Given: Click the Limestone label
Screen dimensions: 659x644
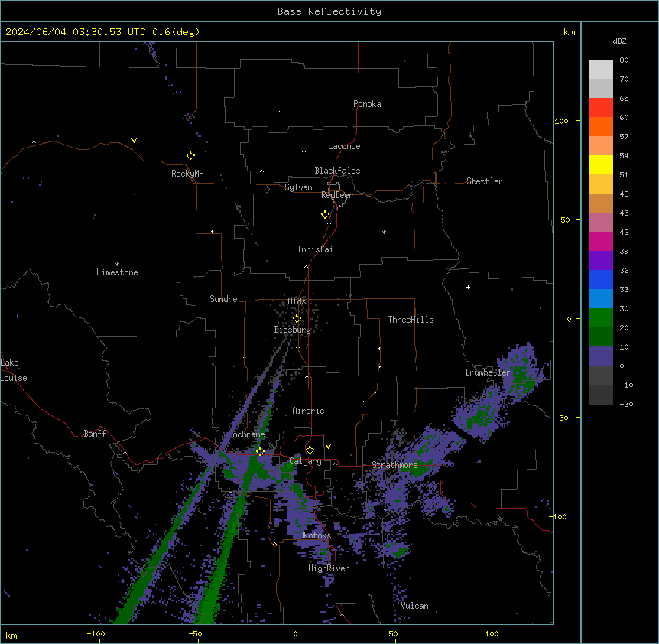Looking at the screenshot, I should click(117, 272).
